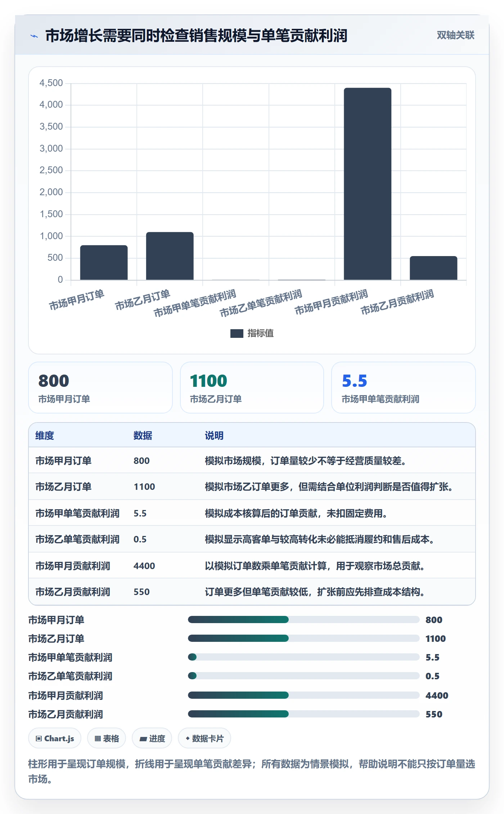Click the 市场甲单笔贡献利润 progress bar
Screen dimensions: 504x814
(303, 657)
